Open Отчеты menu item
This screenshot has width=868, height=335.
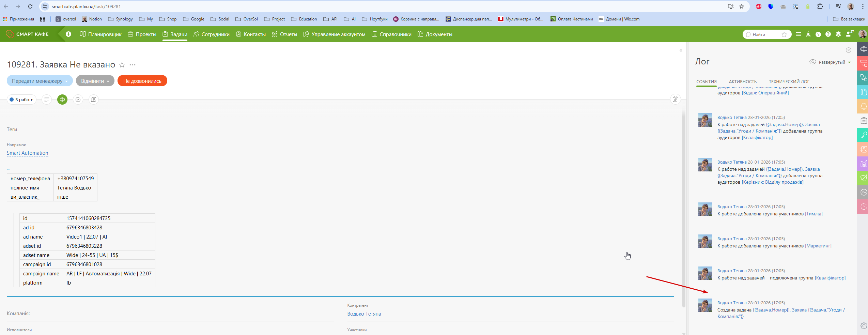point(284,34)
